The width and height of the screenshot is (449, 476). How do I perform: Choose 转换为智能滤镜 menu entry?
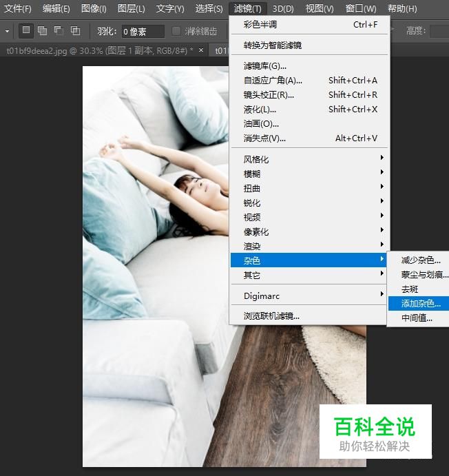tap(310, 45)
